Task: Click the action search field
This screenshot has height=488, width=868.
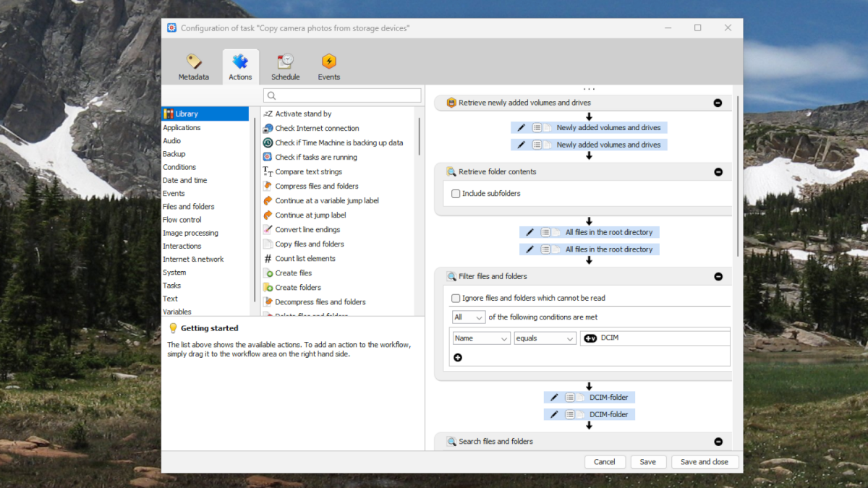Action: pos(343,95)
